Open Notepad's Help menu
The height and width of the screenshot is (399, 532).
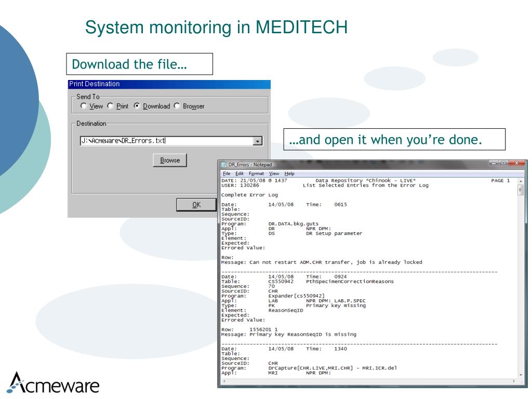pos(289,174)
